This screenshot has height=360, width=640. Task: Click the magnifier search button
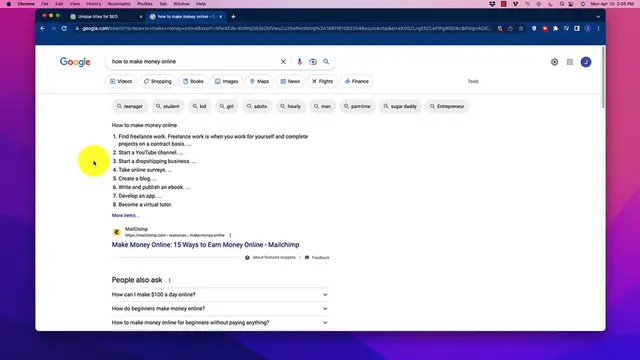(326, 62)
